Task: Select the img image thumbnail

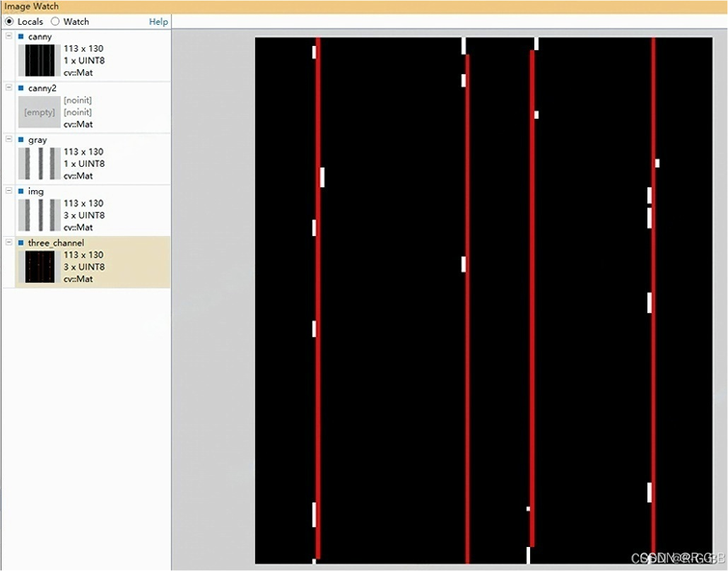Action: point(40,215)
